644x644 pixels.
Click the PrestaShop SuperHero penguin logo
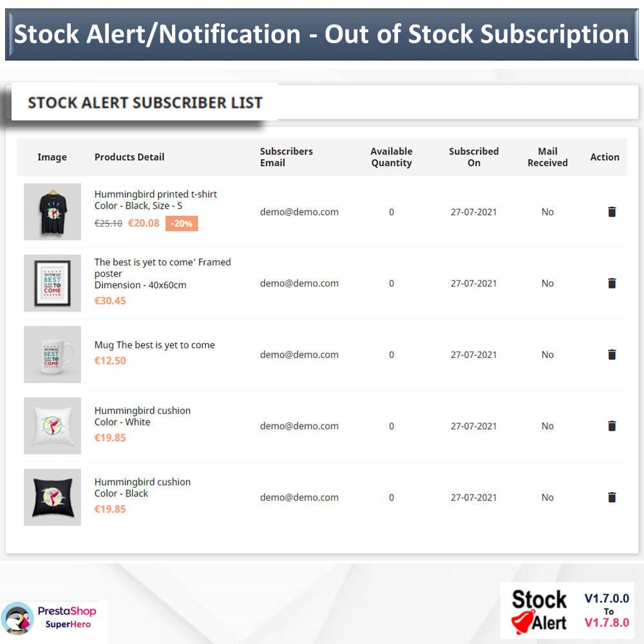[x=17, y=618]
